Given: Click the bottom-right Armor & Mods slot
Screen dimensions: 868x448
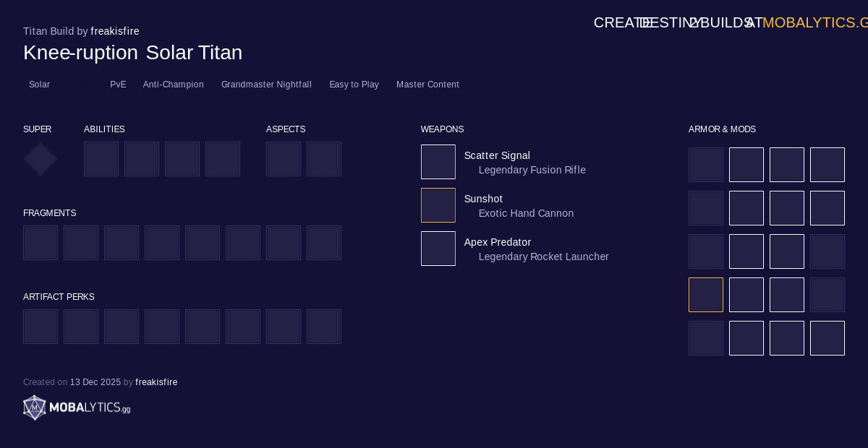Looking at the screenshot, I should [x=827, y=338].
